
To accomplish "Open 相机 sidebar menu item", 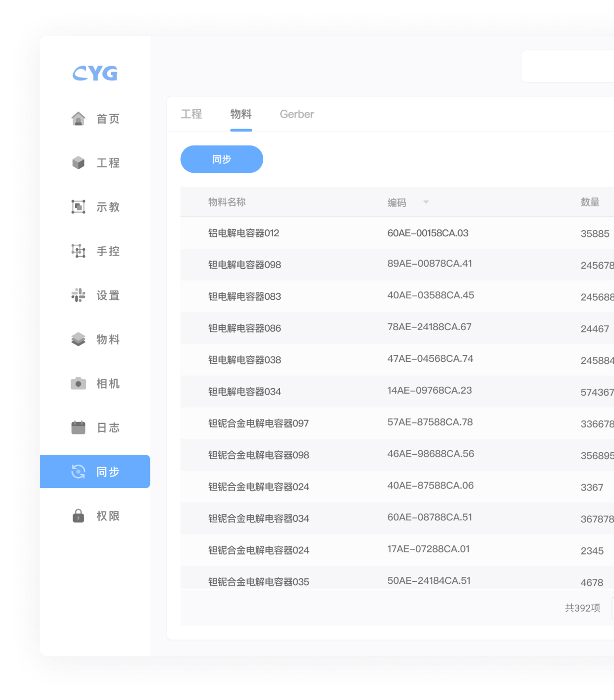I will click(95, 383).
